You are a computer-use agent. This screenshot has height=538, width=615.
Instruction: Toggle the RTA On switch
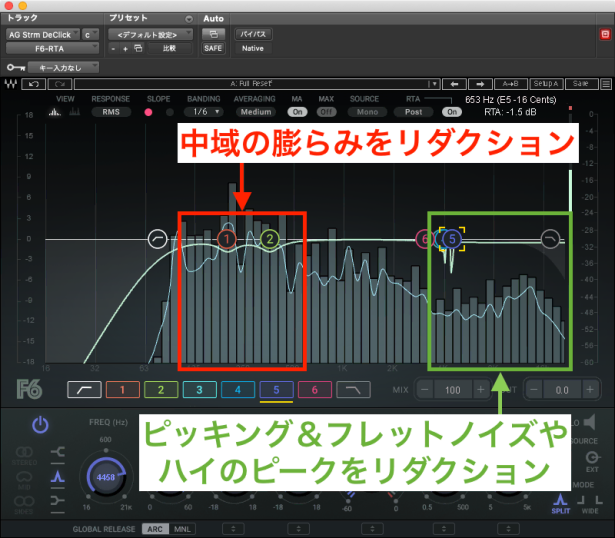tap(452, 112)
